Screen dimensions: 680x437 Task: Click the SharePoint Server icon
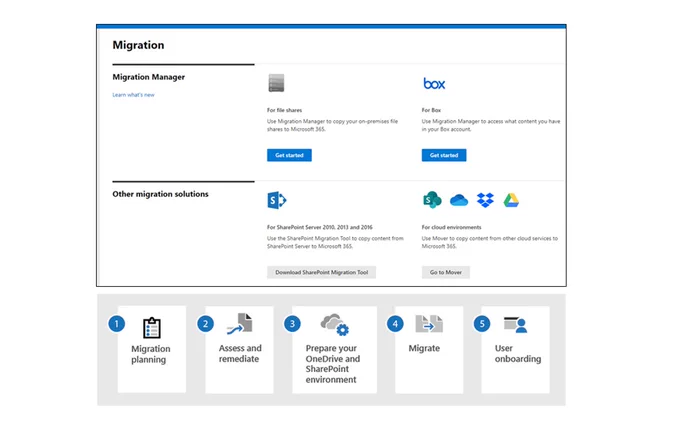277,200
